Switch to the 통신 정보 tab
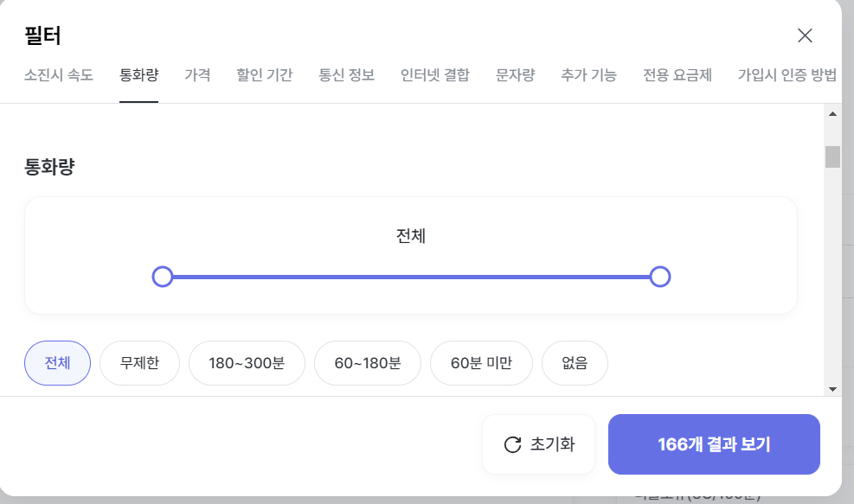The image size is (854, 504). click(346, 75)
